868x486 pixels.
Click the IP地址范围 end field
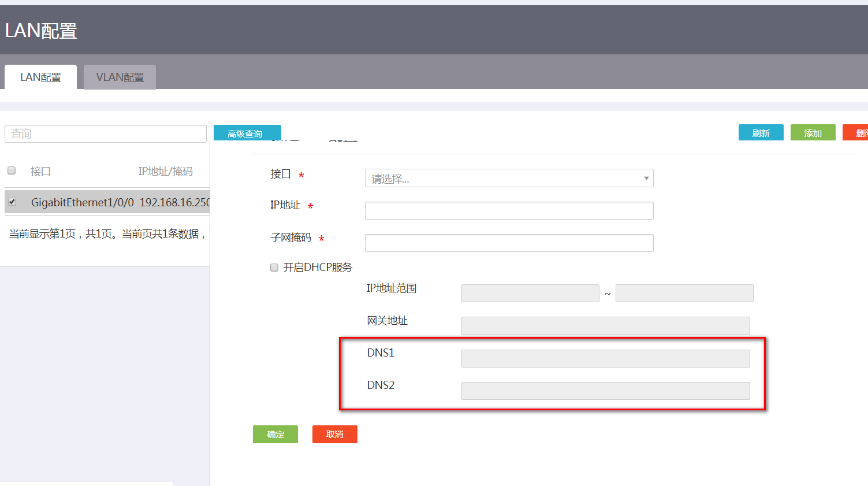click(684, 293)
